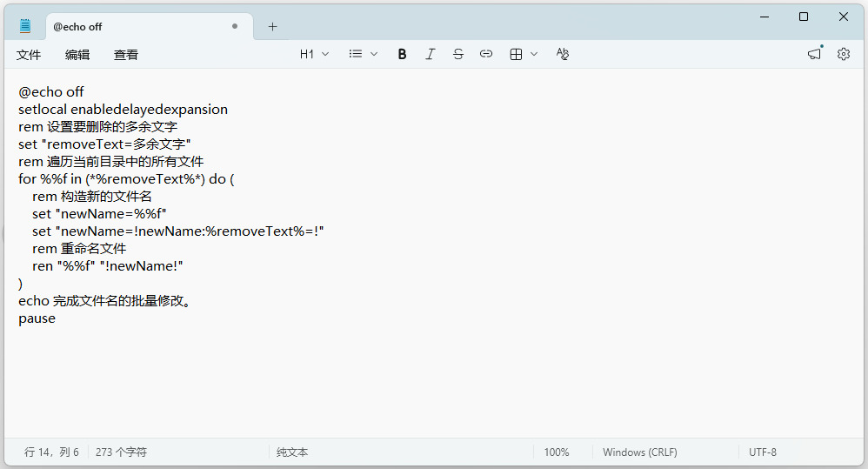Select the '@echo off' tab
The width and height of the screenshot is (868, 469).
coord(150,27)
